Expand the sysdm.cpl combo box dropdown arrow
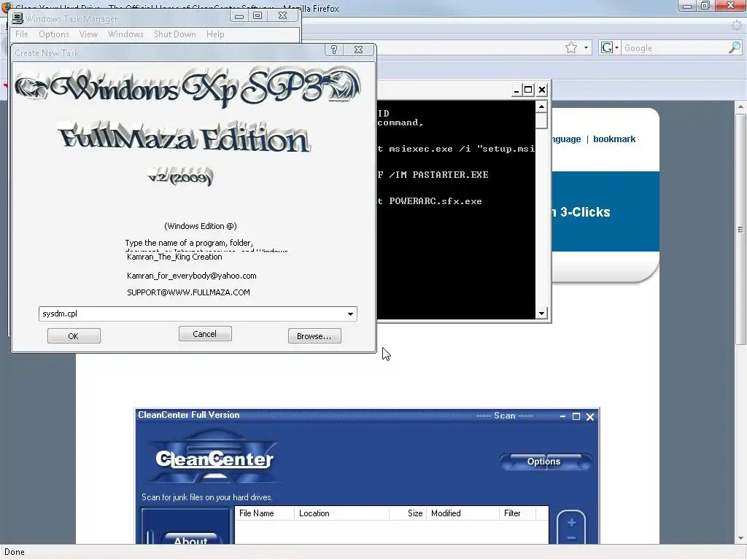 pyautogui.click(x=350, y=314)
